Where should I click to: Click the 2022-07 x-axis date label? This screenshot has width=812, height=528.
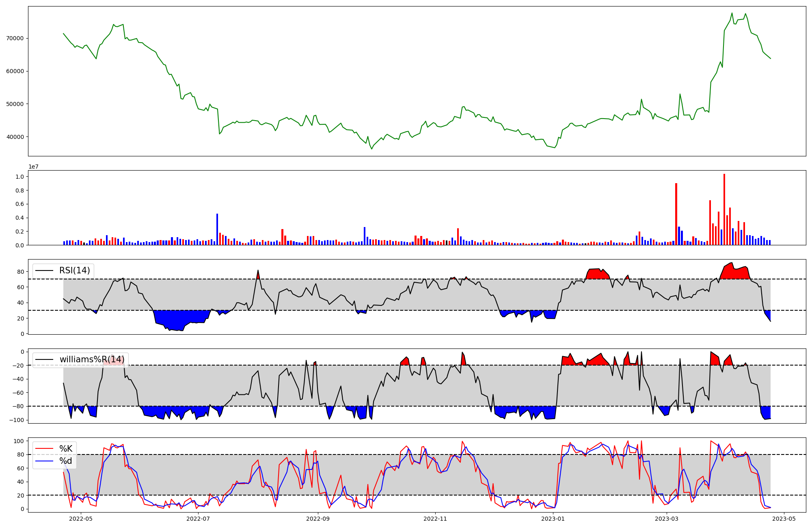(x=198, y=519)
